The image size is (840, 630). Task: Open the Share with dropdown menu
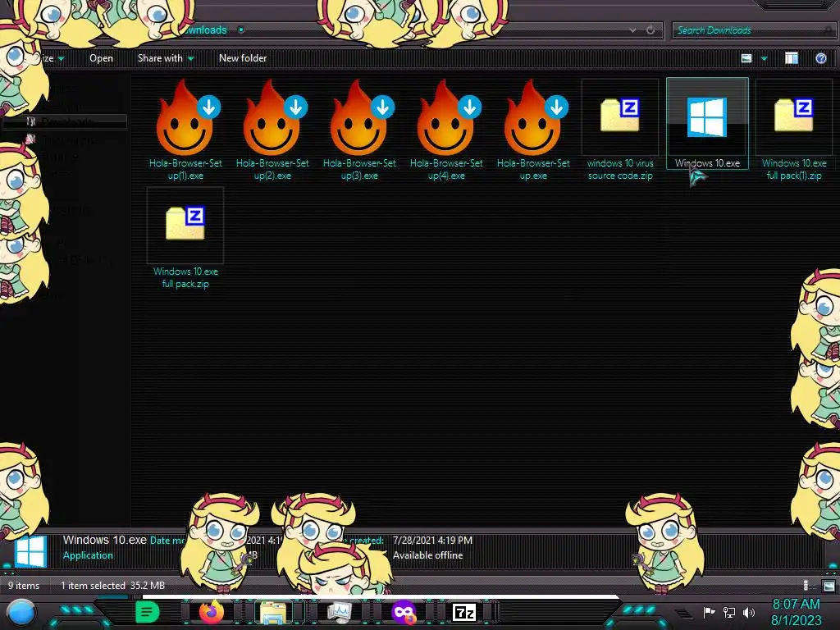click(166, 58)
